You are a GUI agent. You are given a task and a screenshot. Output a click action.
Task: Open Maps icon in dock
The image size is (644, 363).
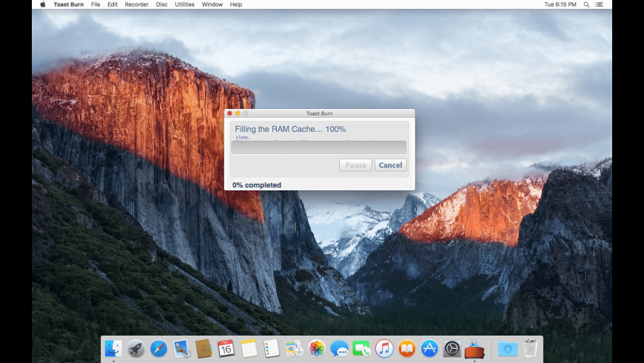(294, 349)
